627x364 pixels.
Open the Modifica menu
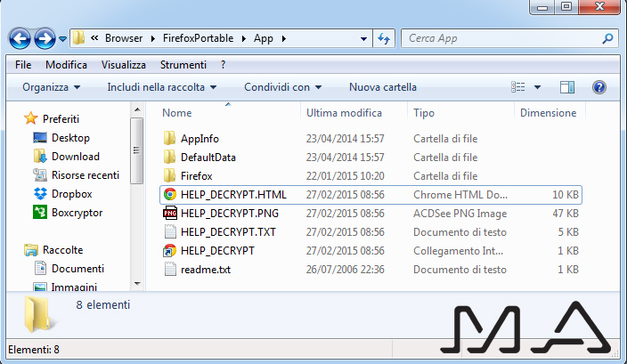coord(66,65)
